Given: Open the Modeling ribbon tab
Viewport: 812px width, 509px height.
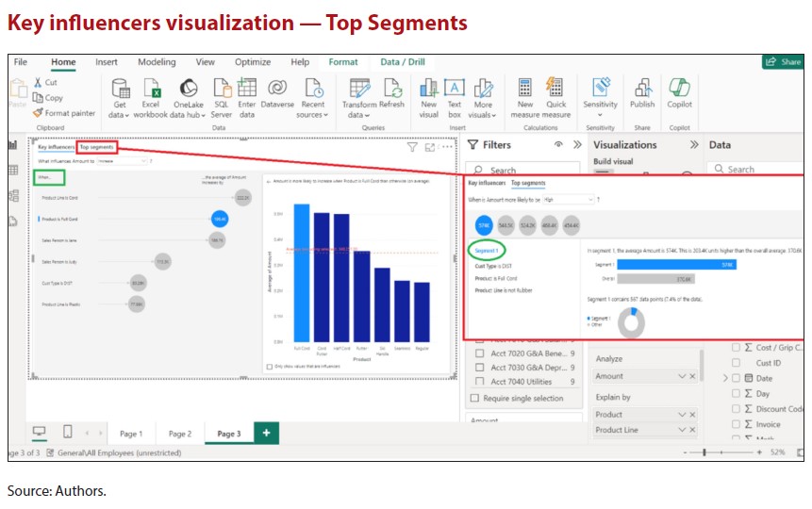Looking at the screenshot, I should pos(157,62).
